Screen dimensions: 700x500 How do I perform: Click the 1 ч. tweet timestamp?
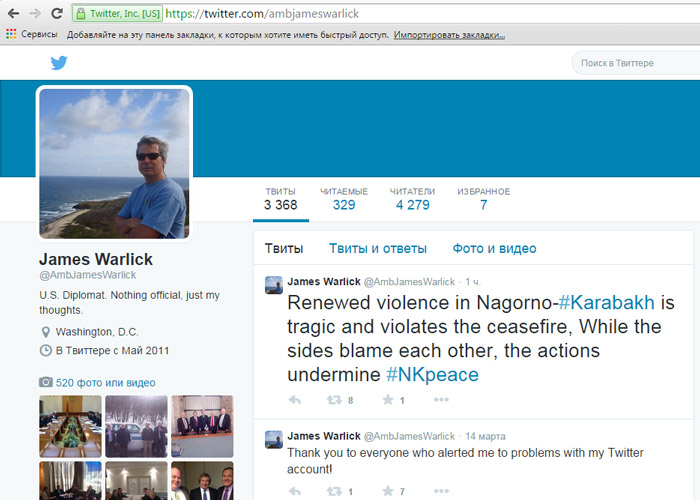pyautogui.click(x=473, y=282)
